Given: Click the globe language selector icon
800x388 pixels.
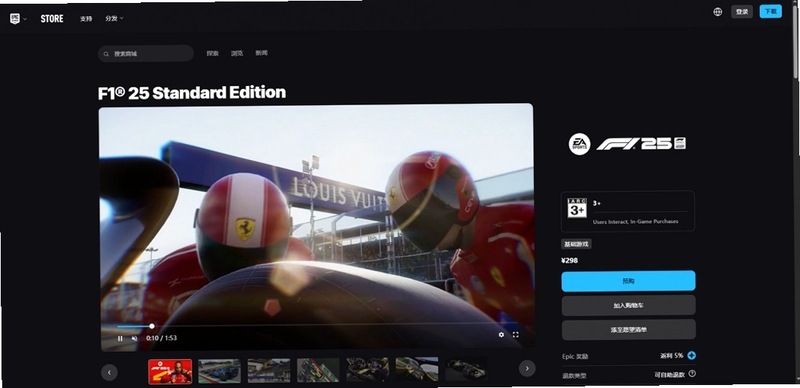Looking at the screenshot, I should pos(717,12).
